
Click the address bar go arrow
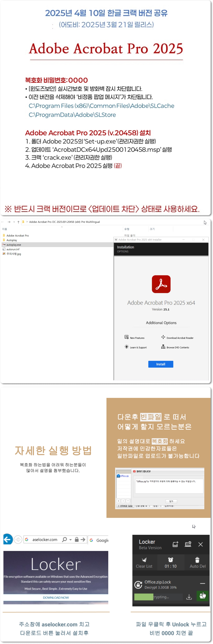click(x=83, y=539)
